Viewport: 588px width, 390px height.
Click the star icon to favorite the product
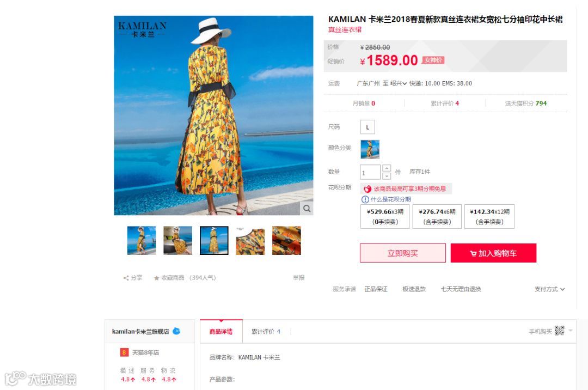[x=156, y=278]
